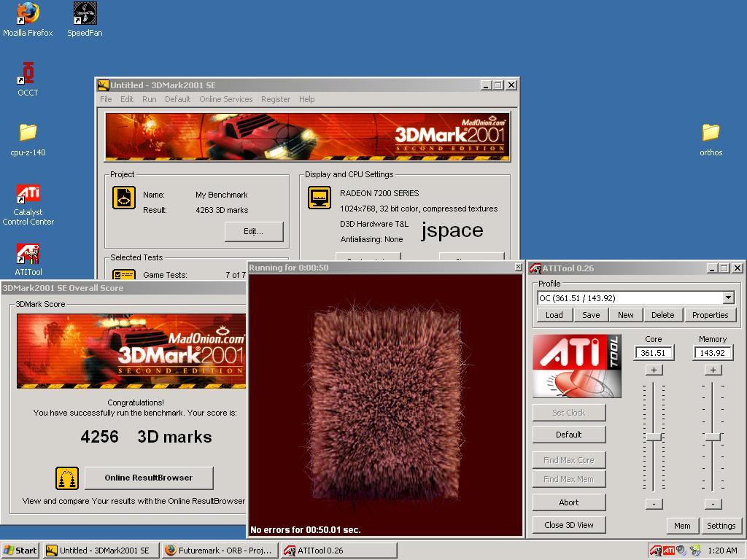
Task: Decrease Memory clock with minus button
Action: (713, 504)
